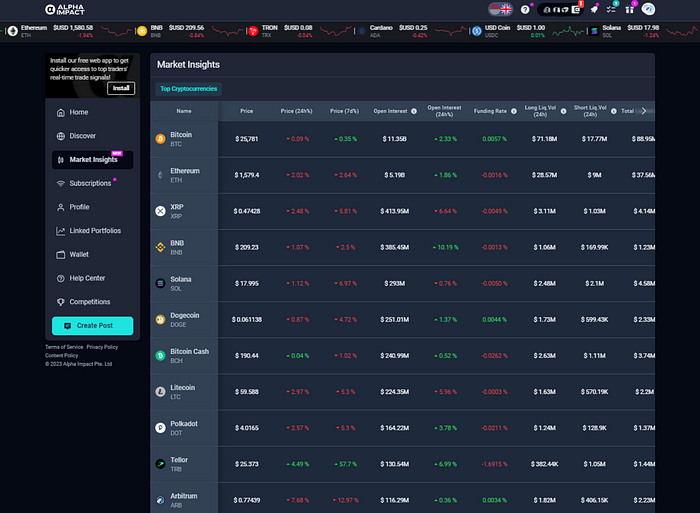Open Profile in sidebar
This screenshot has width=700, height=513.
point(92,207)
